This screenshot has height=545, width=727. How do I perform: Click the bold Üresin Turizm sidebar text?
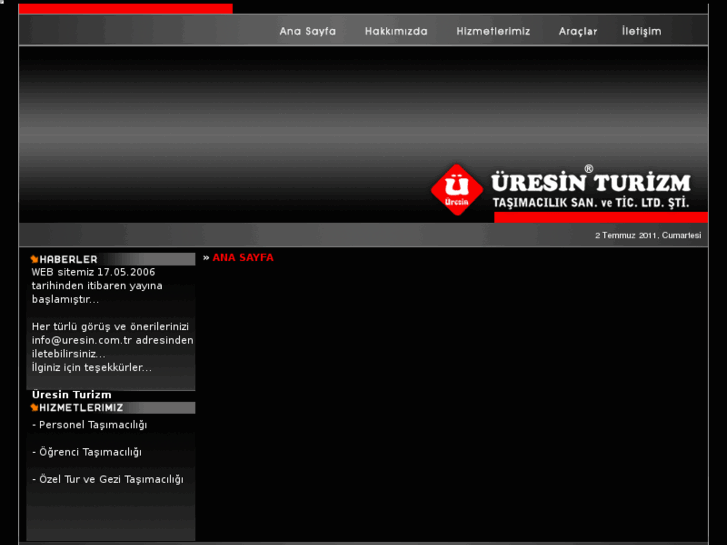pos(71,395)
